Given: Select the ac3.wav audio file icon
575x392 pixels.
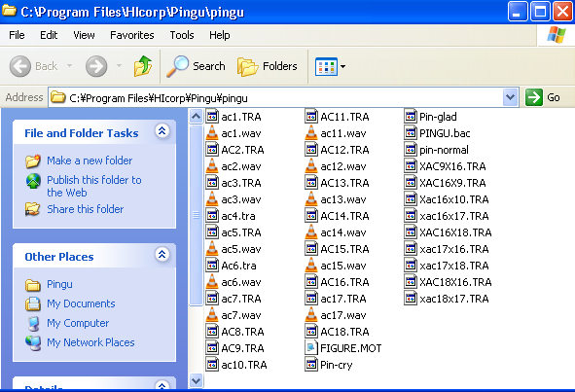Looking at the screenshot, I should tap(212, 199).
